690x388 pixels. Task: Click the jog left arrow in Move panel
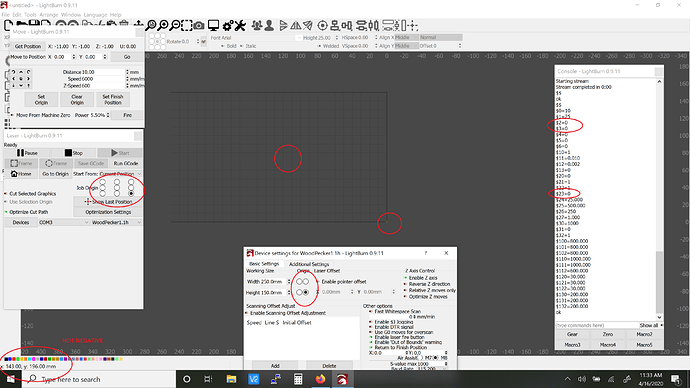pyautogui.click(x=14, y=78)
